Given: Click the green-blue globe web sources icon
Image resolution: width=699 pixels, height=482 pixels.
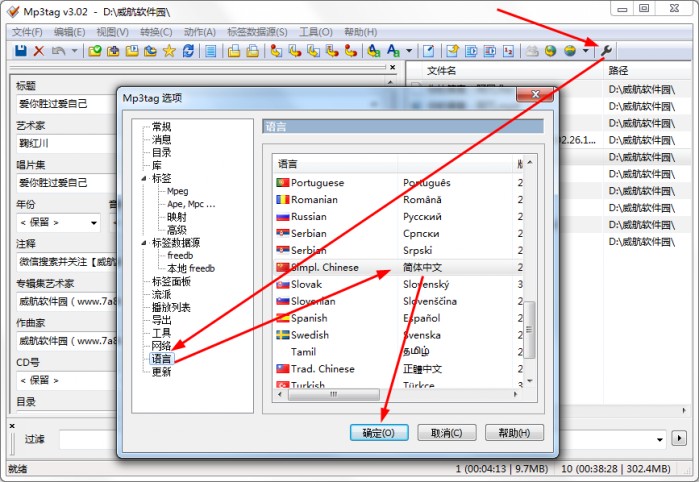Looking at the screenshot, I should point(551,51).
